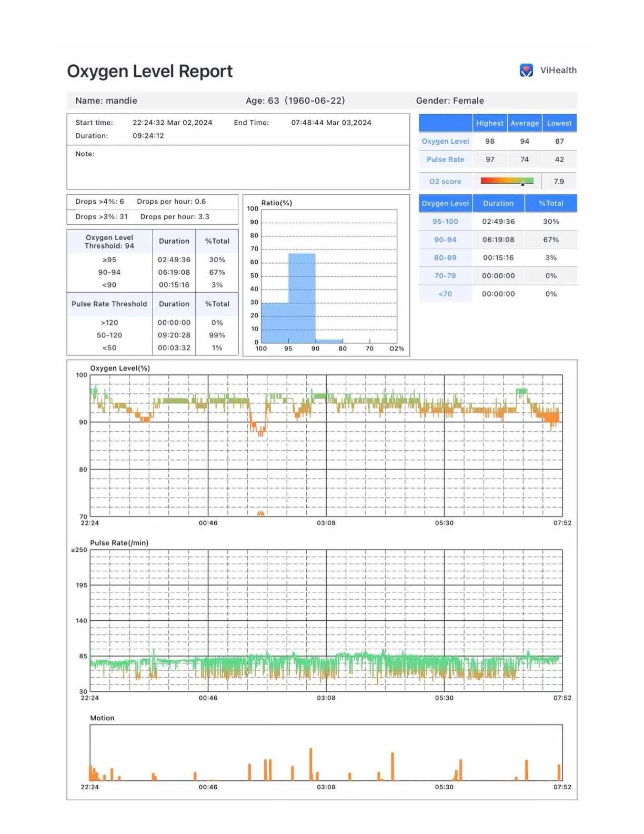Select the 90-94 oxygen level range row

(445, 240)
